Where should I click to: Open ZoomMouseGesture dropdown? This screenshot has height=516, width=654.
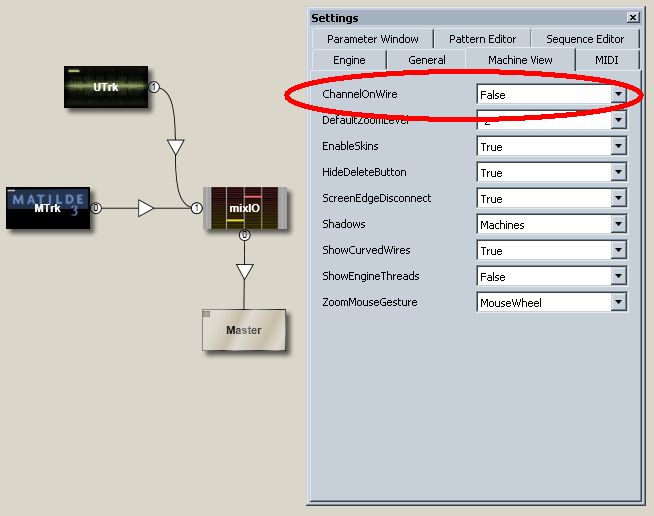tap(618, 303)
